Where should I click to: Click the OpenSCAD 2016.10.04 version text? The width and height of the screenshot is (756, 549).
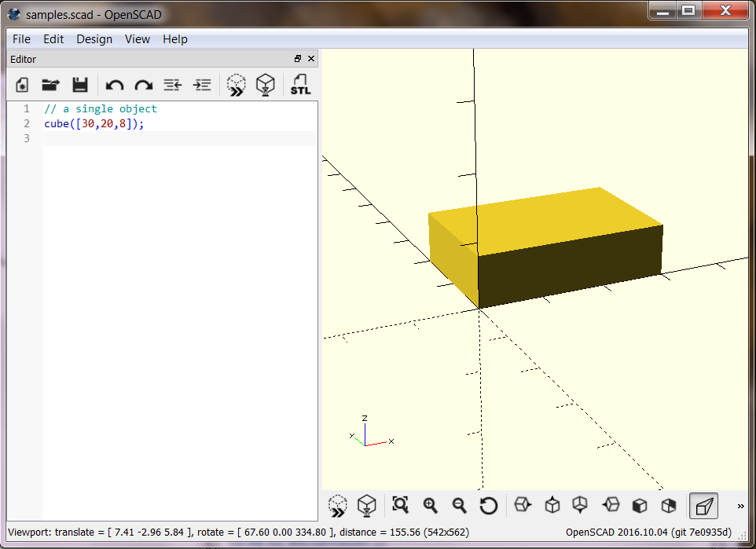tap(648, 533)
